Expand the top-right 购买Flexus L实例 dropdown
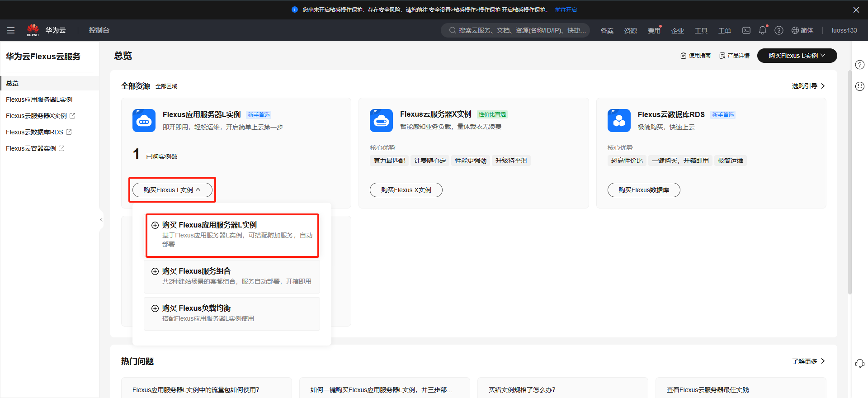 click(797, 56)
